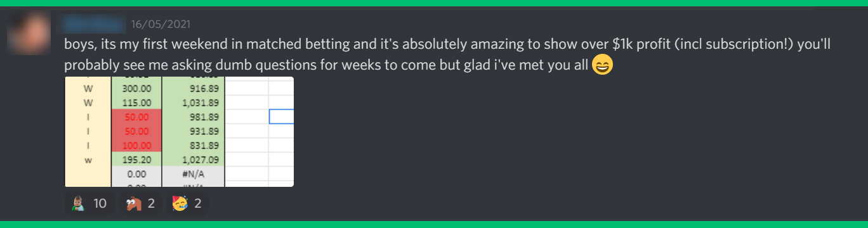Screen dimensions: 868x228
Task: Click the party face reaction count of 2
Action: [x=197, y=203]
